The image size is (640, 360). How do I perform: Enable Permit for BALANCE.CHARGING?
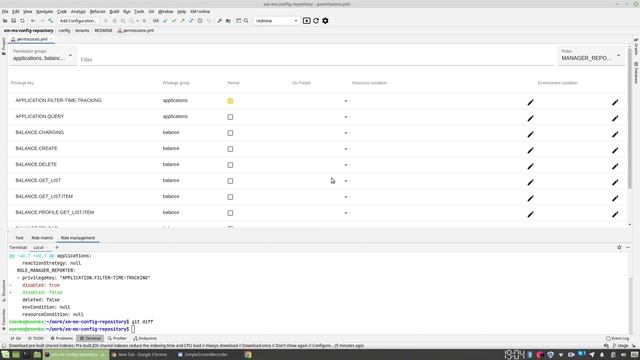click(x=230, y=133)
